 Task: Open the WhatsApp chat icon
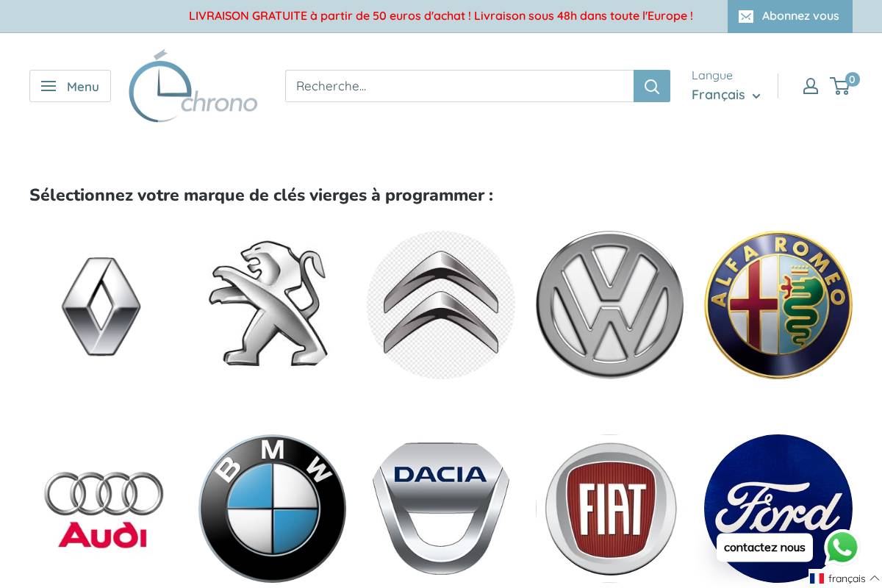click(x=842, y=548)
